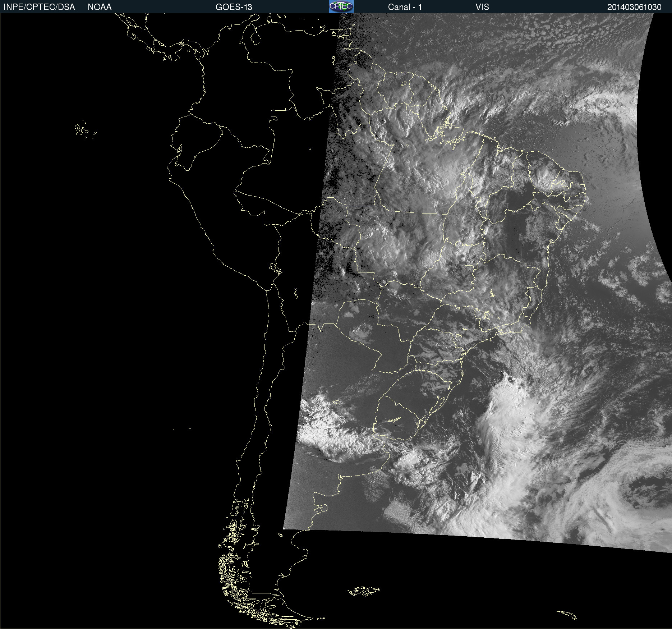672x629 pixels.
Task: Select the 201403061030 timestamp text
Action: (634, 7)
